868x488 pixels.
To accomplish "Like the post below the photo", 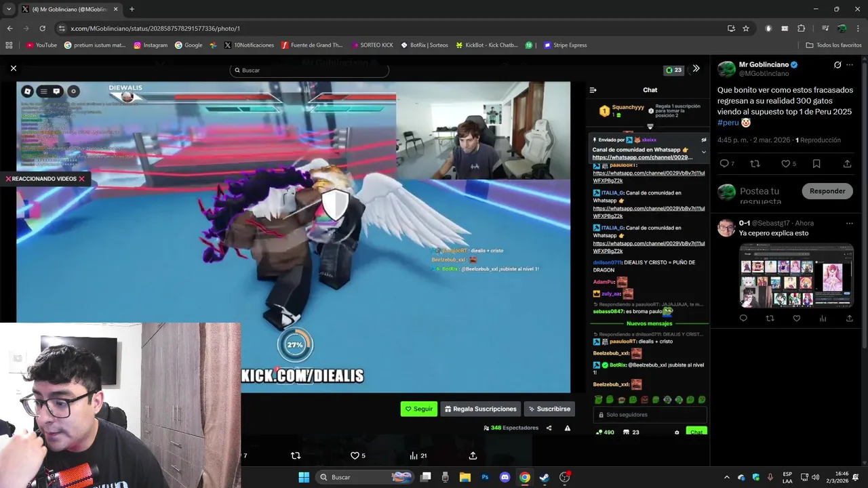I will coord(355,455).
